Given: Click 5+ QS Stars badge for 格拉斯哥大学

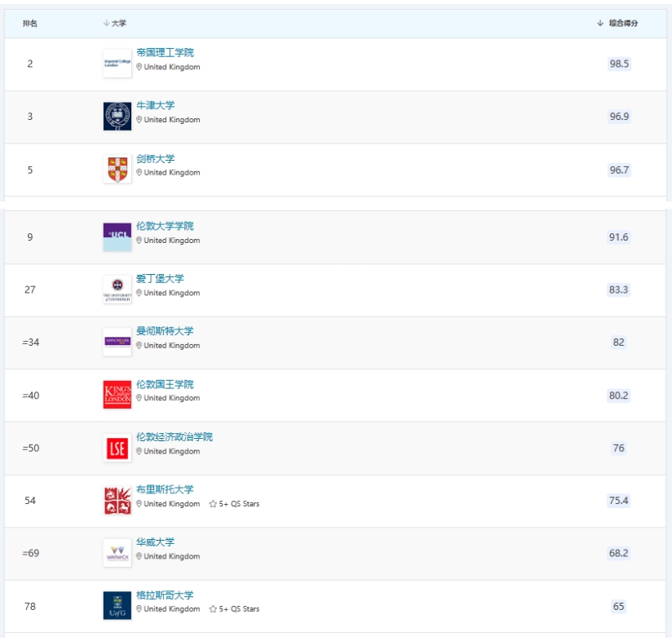Looking at the screenshot, I should point(234,609).
